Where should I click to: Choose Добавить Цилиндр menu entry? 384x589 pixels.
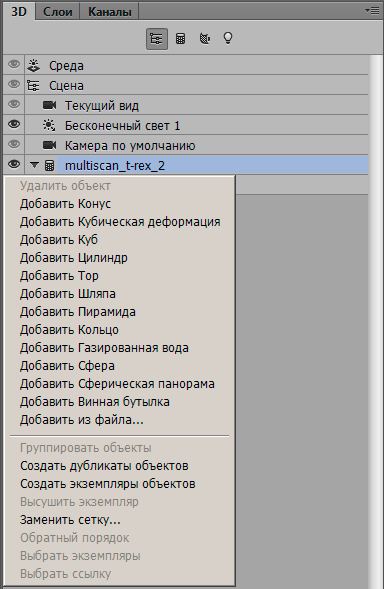119,258
